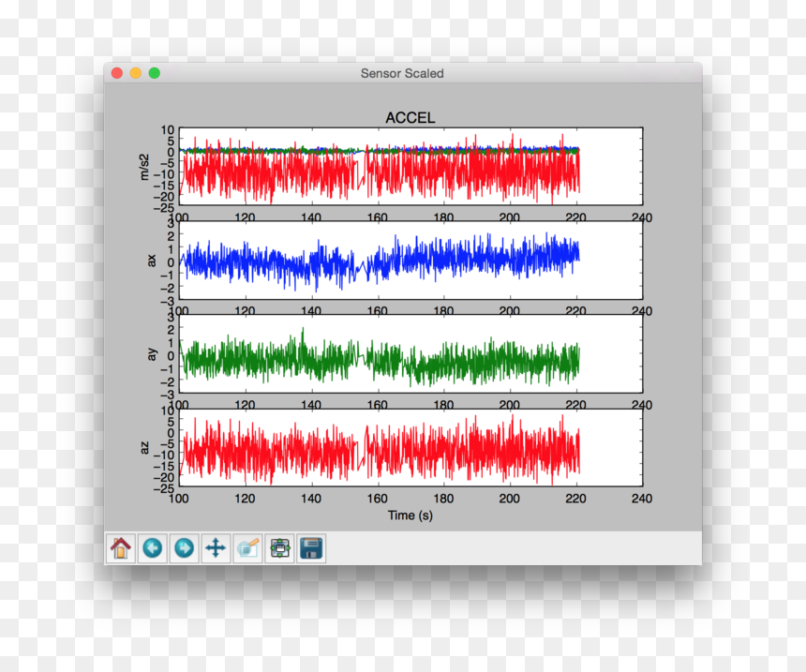The image size is (806, 672).
Task: Maximize the window using the green button
Action: pos(155,73)
